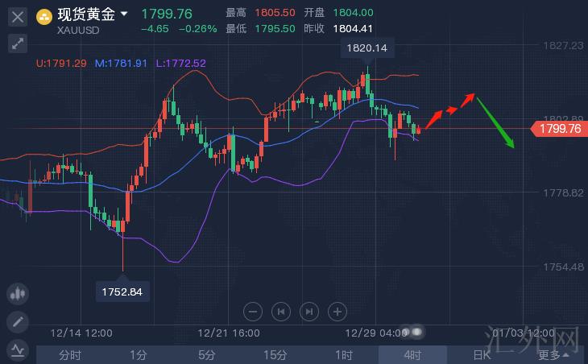Image resolution: width=588 pixels, height=364 pixels.
Task: Switch to the 日K daily chart
Action: (481, 354)
